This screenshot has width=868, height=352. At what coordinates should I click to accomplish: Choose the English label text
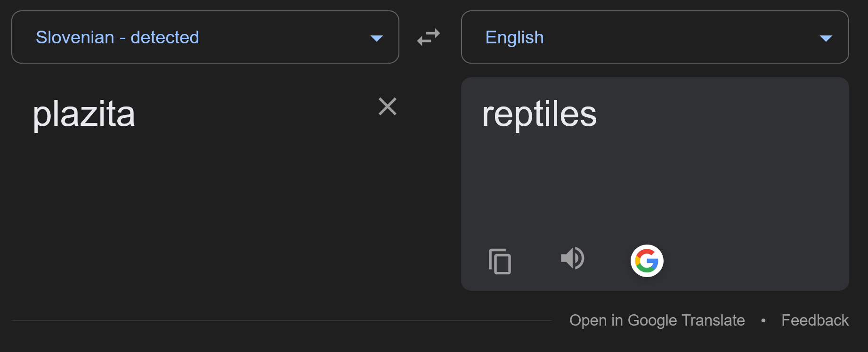pyautogui.click(x=514, y=38)
